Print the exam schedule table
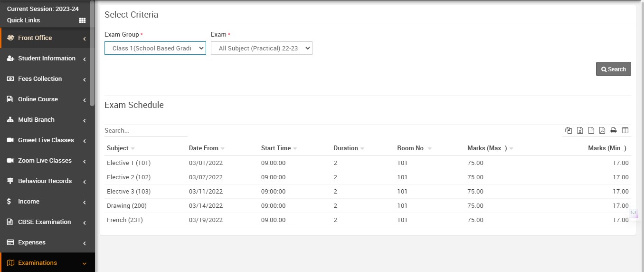Viewport: 644px width, 272px height. point(614,130)
